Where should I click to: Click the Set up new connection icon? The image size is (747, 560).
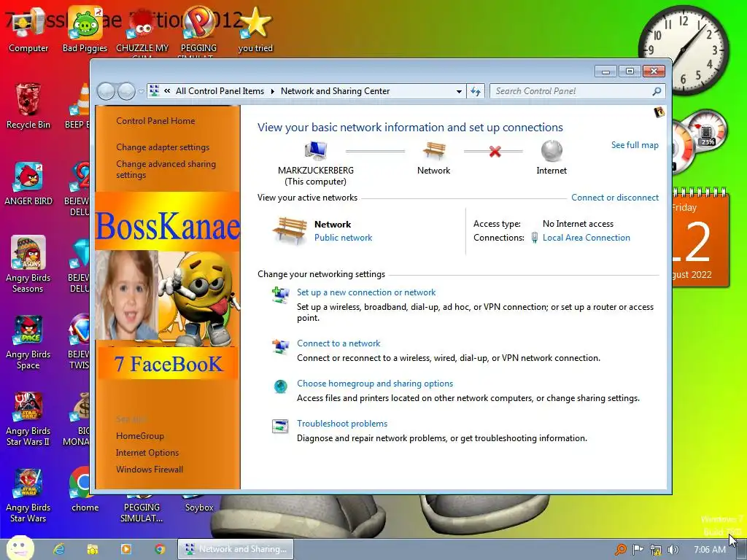tap(280, 295)
